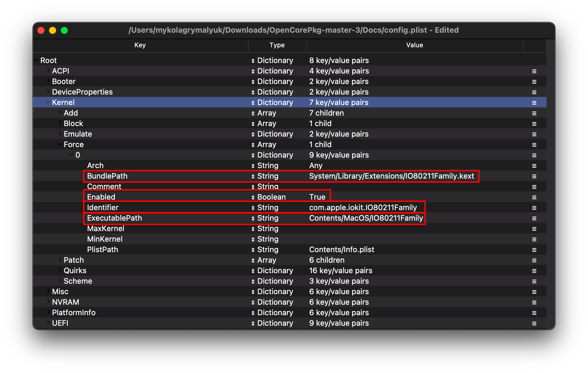Screen dimensions: 588x373
Task: Toggle the Enabled value from True to False
Action: click(318, 197)
